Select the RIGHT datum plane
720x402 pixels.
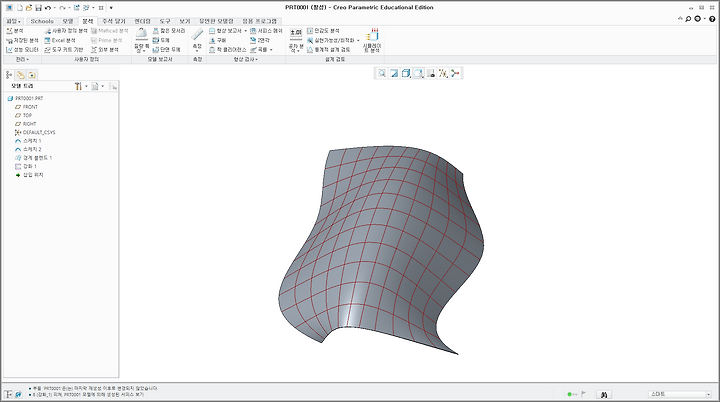(x=25, y=124)
